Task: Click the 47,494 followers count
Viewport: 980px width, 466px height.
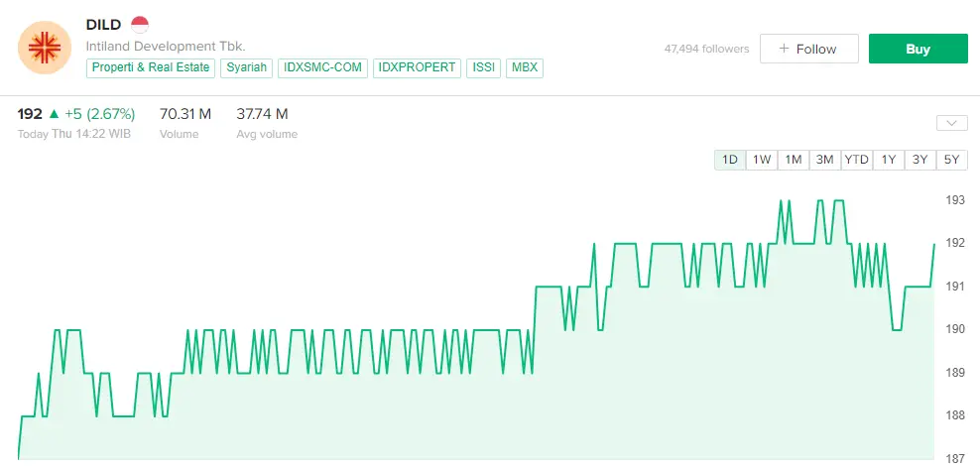Action: (x=706, y=49)
